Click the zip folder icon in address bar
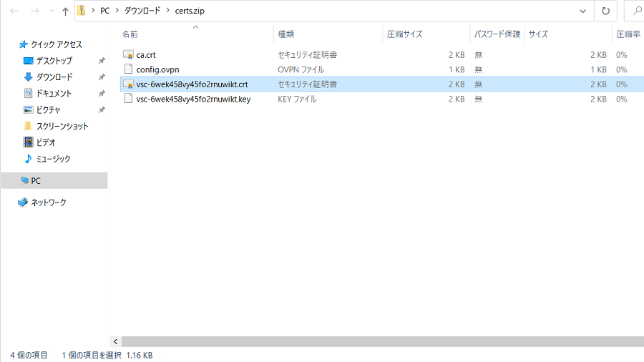Screen dimensions: 644x362 pos(82,11)
